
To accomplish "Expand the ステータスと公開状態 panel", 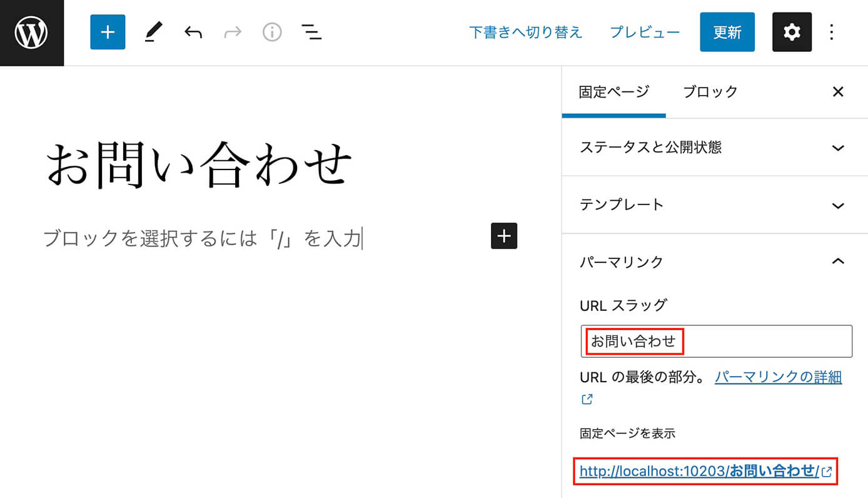I will point(715,147).
